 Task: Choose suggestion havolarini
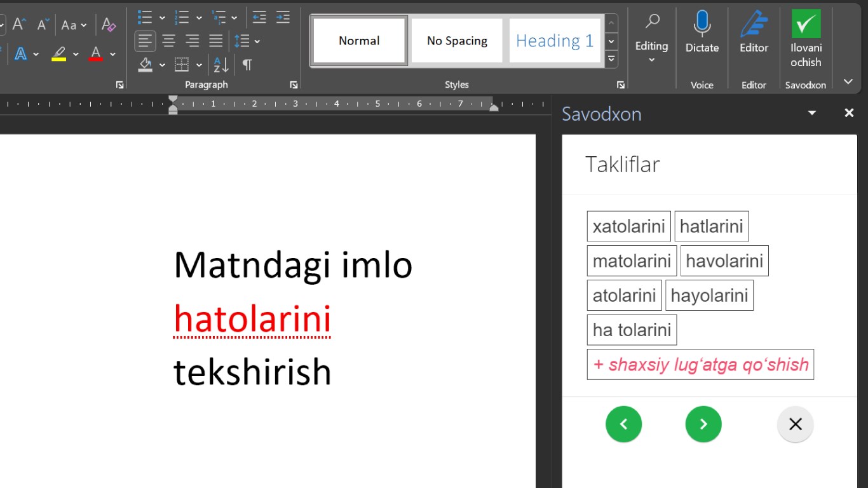724,261
